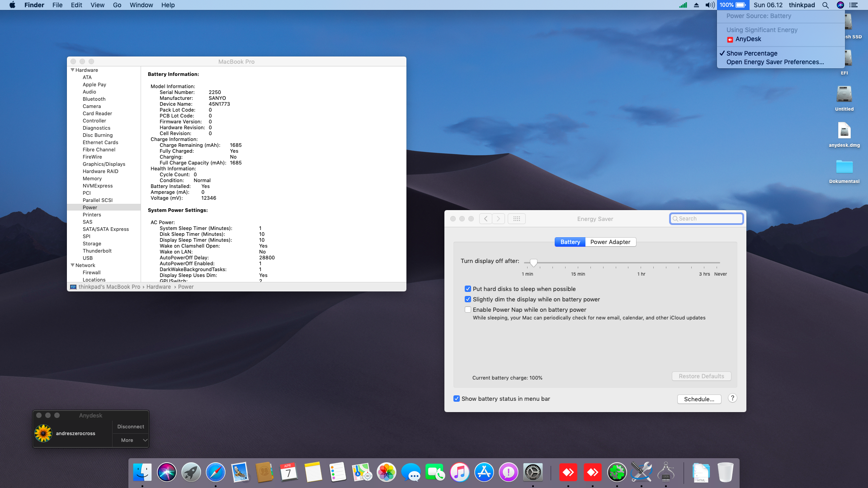The width and height of the screenshot is (868, 488).
Task: Collapse the Network tree section
Action: pyautogui.click(x=72, y=265)
